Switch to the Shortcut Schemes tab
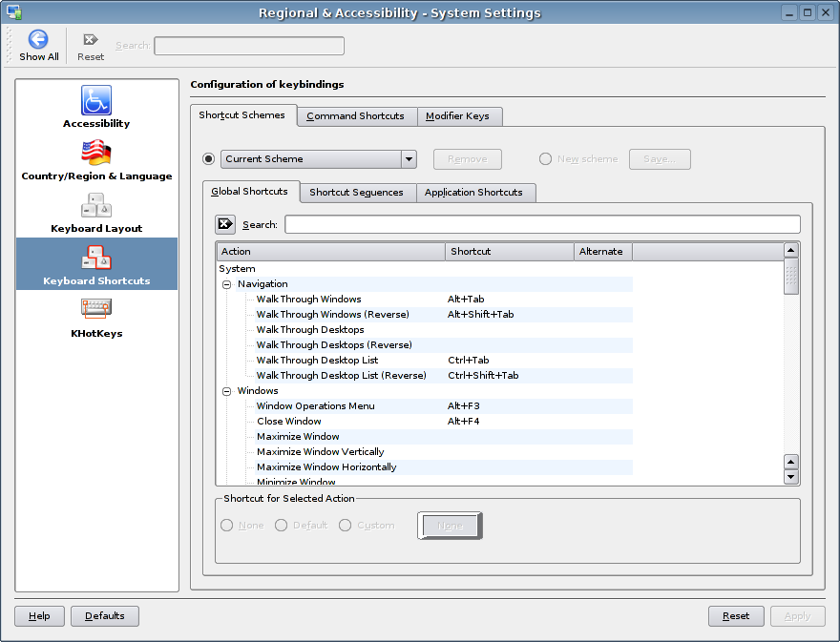This screenshot has height=642, width=840. pos(243,115)
